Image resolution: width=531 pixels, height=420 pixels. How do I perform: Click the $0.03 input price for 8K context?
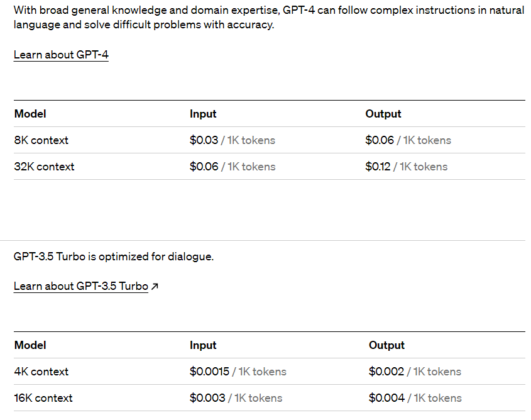(204, 140)
